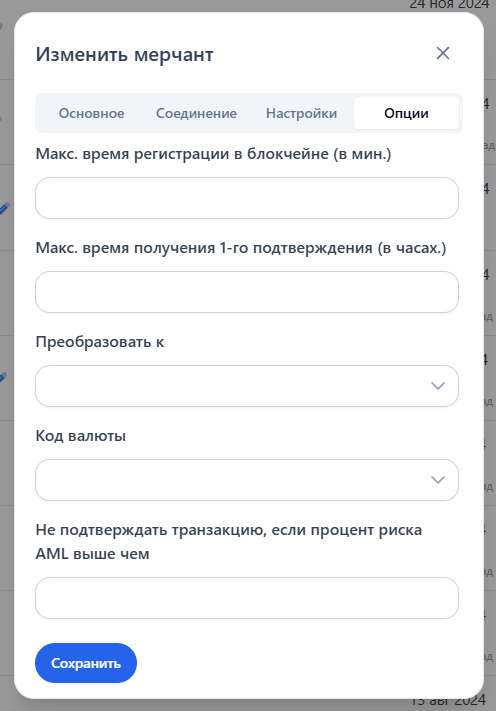Save changes with the Сохранить button

86,663
